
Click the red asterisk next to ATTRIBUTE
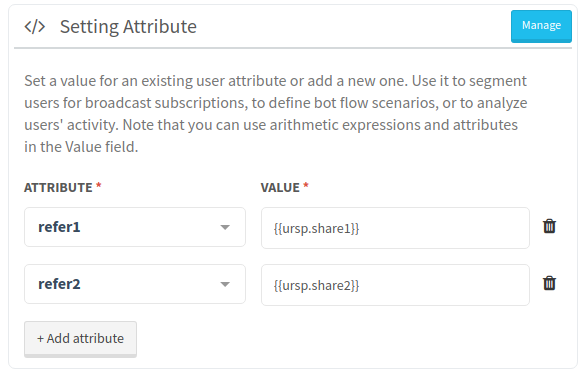point(99,185)
